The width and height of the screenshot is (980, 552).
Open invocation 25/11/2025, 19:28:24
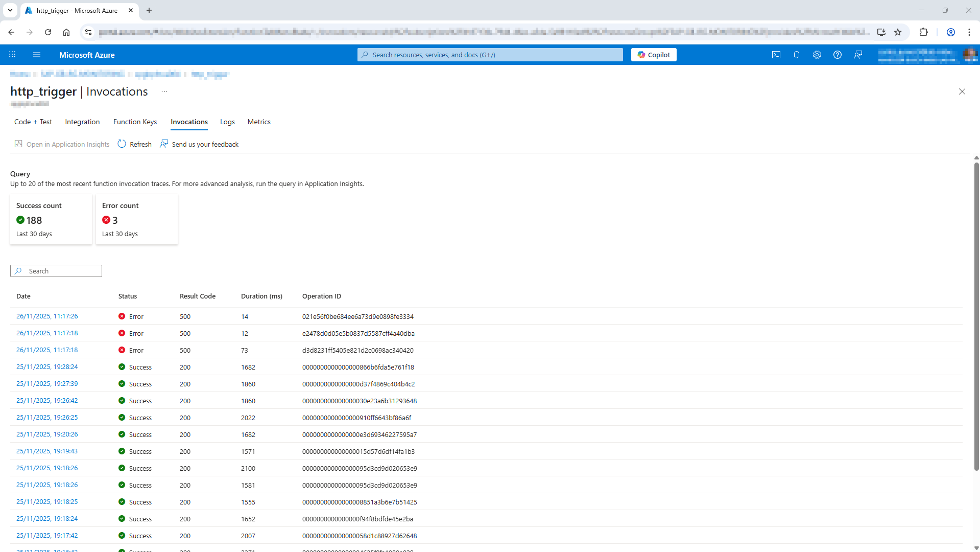point(47,367)
